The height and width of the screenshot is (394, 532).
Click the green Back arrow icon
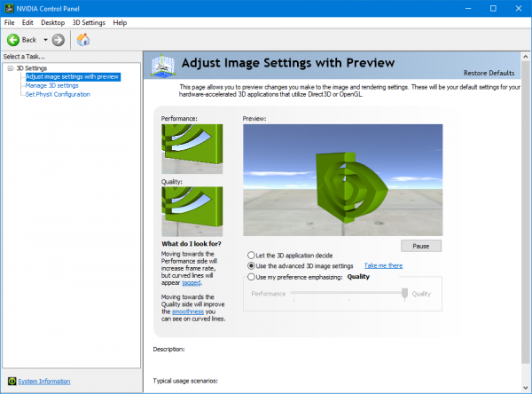[x=13, y=40]
